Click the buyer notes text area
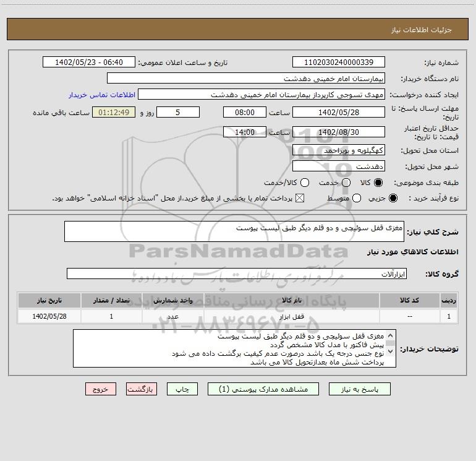The image size is (476, 461). coord(234,348)
